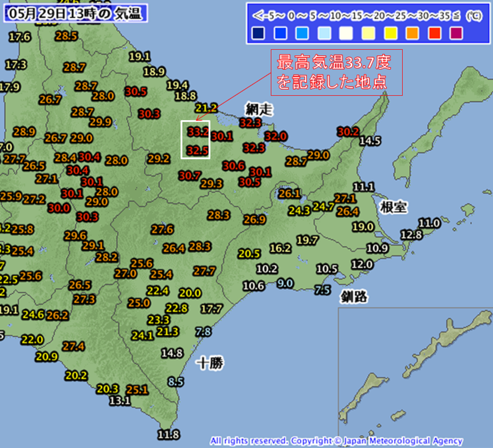Viewport: 493px width, 448px height.
Task: Click the bright yellow 20 to 25 legend swatch
Action: pyautogui.click(x=391, y=33)
